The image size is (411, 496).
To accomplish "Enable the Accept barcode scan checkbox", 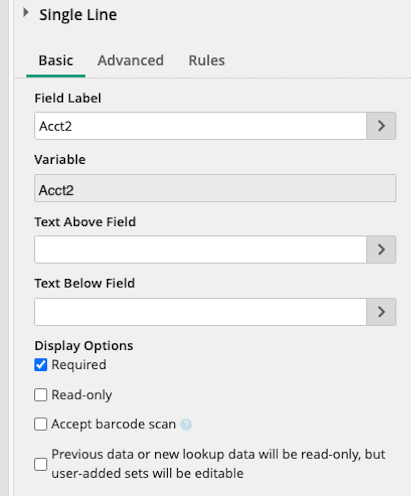I will [x=41, y=424].
